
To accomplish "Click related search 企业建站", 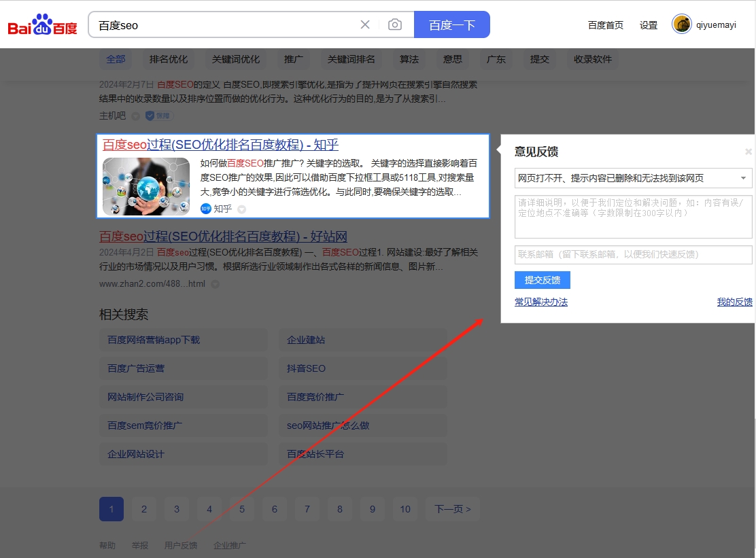I will click(363, 341).
